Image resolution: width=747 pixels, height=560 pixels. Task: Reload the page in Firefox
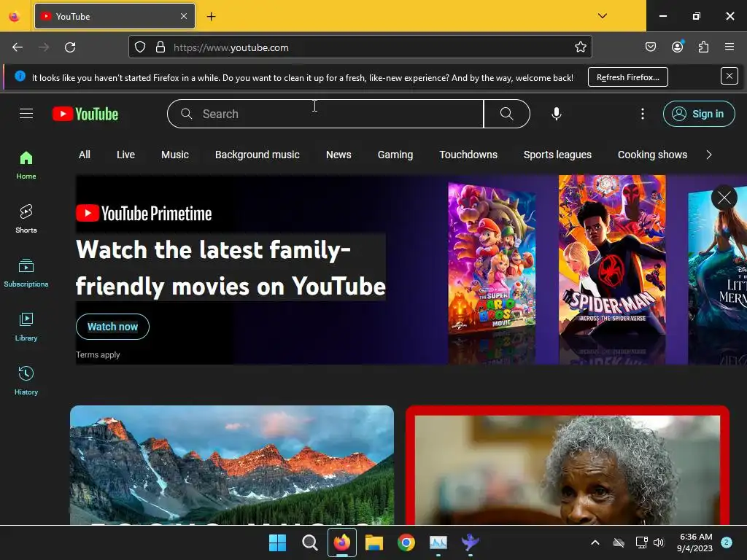click(70, 47)
